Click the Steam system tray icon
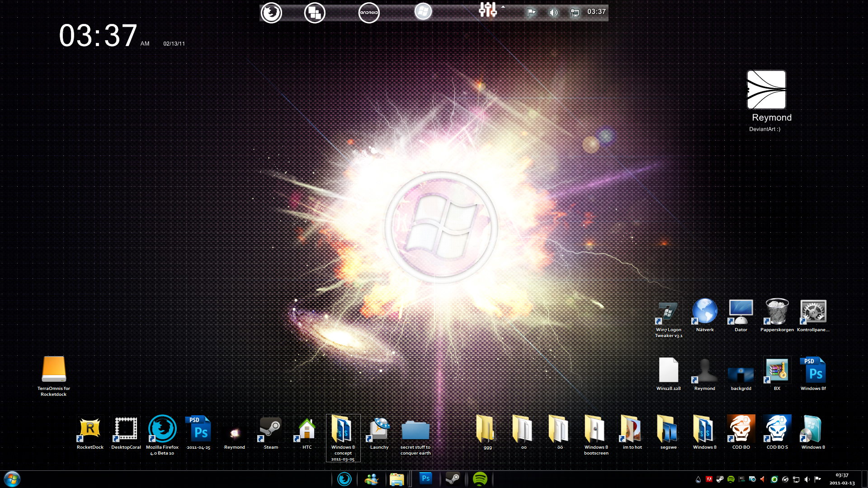868x488 pixels. (x=720, y=479)
